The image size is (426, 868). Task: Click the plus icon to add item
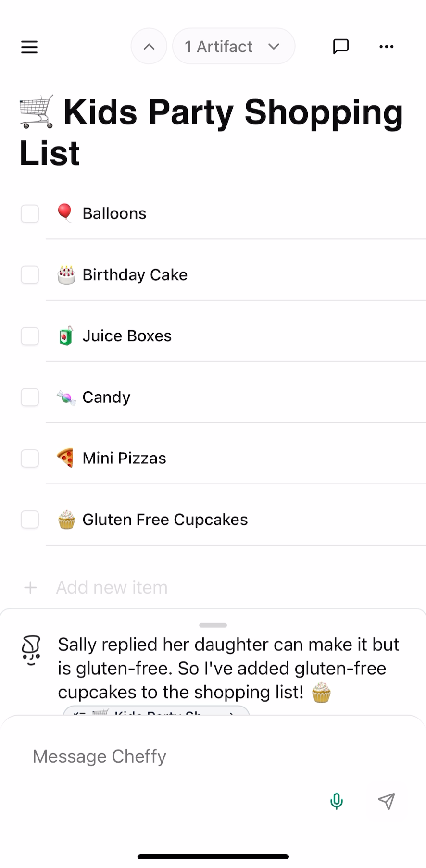click(30, 587)
